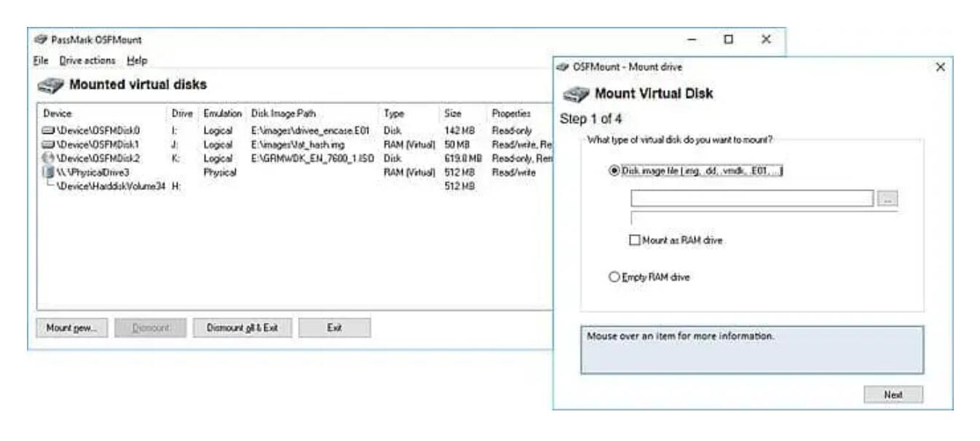Click the Mount new... button
This screenshot has height=441, width=980.
click(71, 328)
